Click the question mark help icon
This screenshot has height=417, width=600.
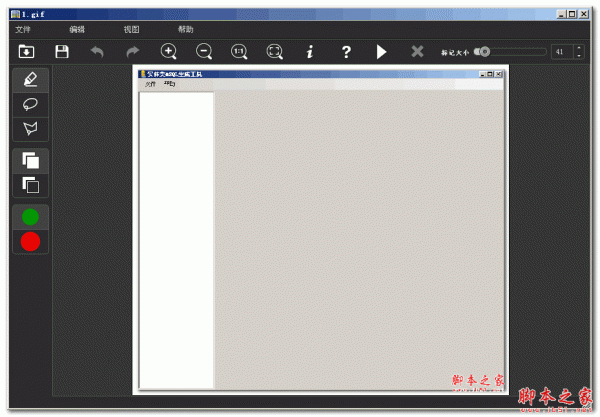346,52
